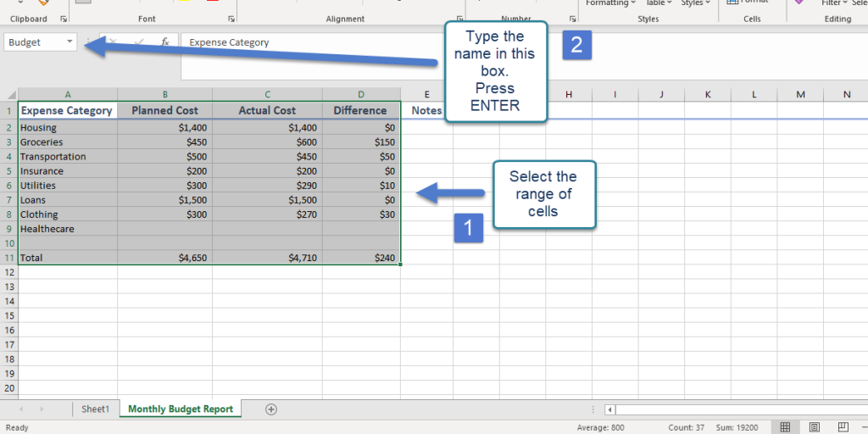
Task: Switch to Page Layout view
Action: (x=815, y=427)
